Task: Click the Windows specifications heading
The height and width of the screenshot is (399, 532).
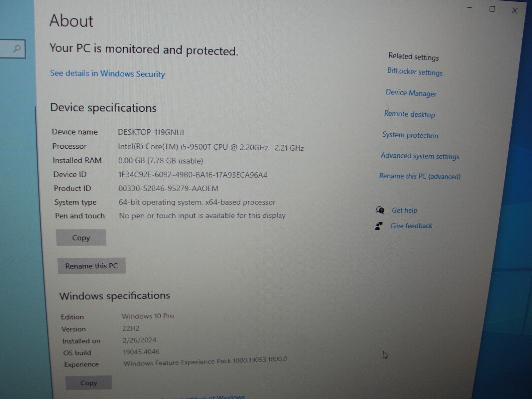Action: (115, 296)
